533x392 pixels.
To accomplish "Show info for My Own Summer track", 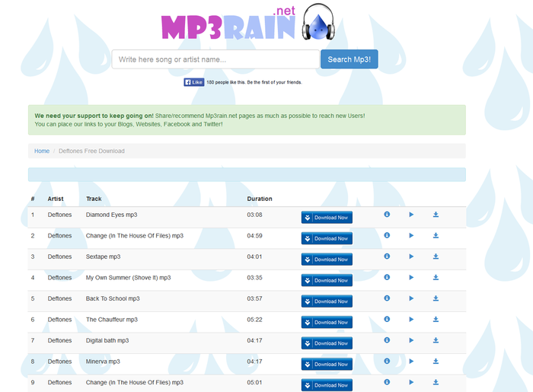I will click(x=387, y=277).
